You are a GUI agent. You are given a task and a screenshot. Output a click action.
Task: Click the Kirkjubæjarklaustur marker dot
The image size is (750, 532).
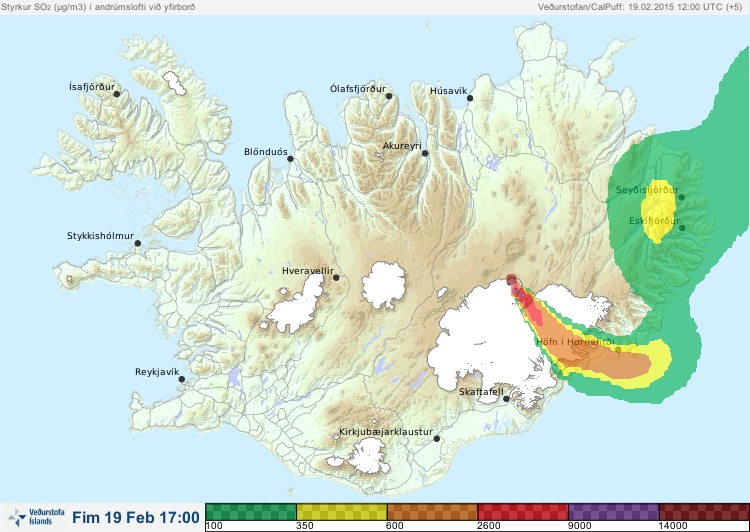[437, 439]
